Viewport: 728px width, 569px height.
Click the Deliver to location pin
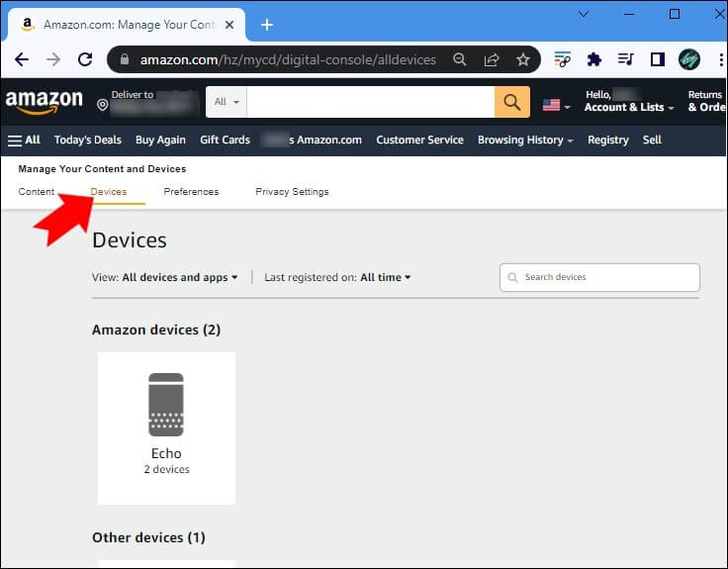[103, 105]
